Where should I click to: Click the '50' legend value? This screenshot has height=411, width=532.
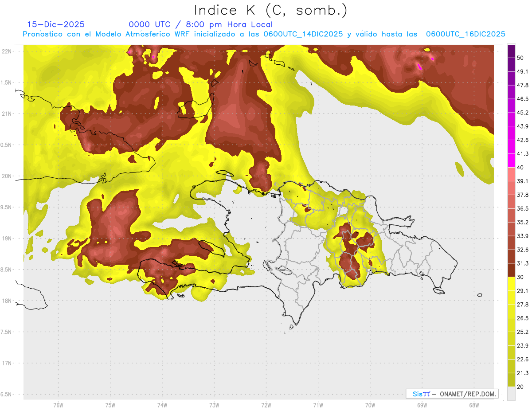pyautogui.click(x=521, y=58)
